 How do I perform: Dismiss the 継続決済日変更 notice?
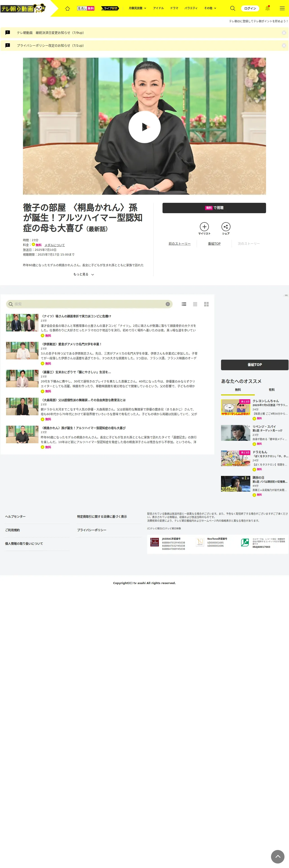coord(284,33)
